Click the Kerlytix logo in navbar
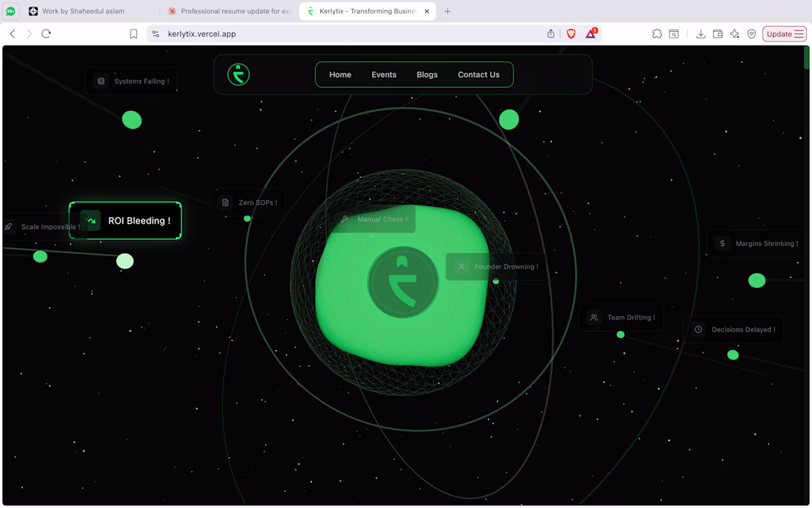The image size is (812, 508). click(x=238, y=75)
